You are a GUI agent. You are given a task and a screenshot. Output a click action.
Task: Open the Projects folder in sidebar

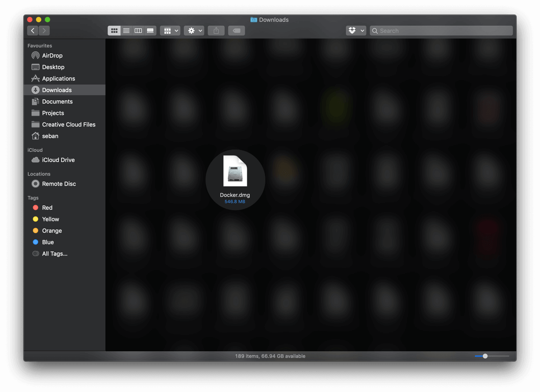click(x=64, y=113)
